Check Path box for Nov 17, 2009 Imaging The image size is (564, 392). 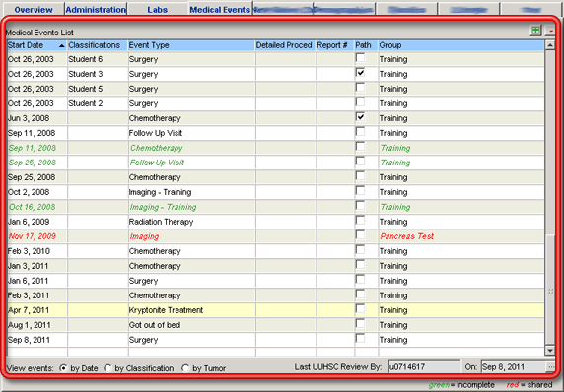(360, 235)
